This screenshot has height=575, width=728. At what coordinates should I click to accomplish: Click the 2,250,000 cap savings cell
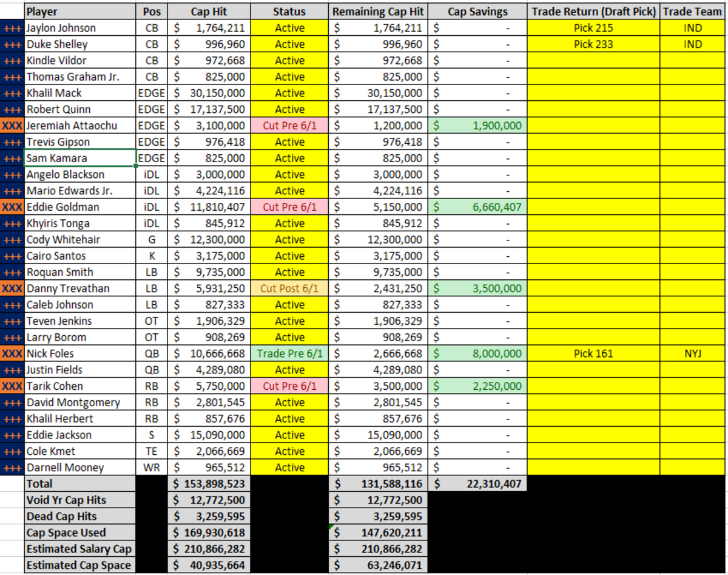477,386
